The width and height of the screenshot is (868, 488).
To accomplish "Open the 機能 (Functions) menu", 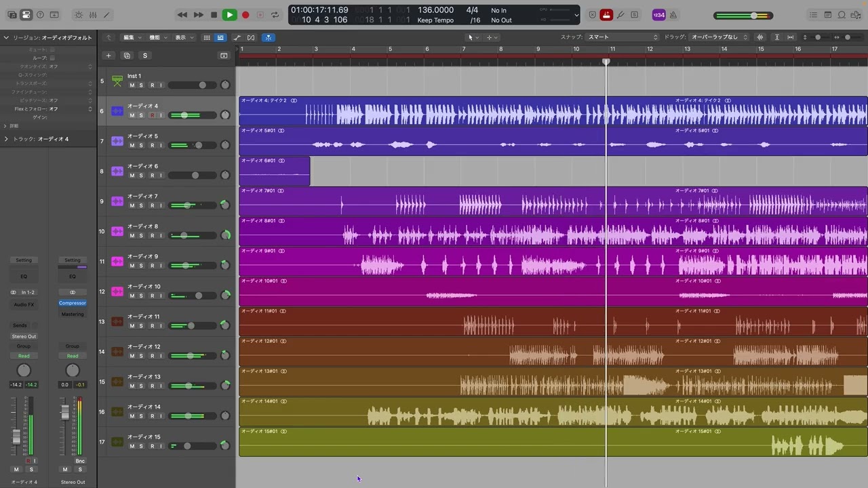I will pyautogui.click(x=157, y=37).
